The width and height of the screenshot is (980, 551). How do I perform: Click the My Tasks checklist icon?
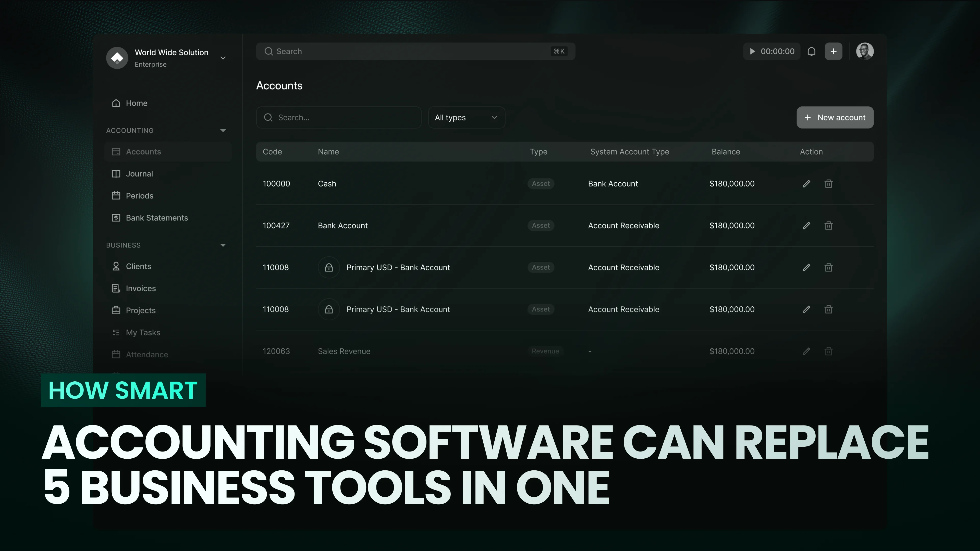coord(116,333)
